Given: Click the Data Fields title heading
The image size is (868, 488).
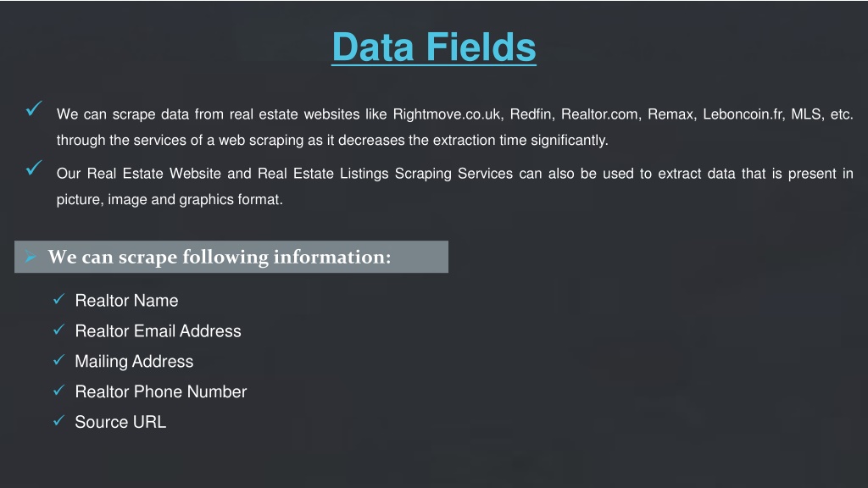Looking at the screenshot, I should click(434, 47).
